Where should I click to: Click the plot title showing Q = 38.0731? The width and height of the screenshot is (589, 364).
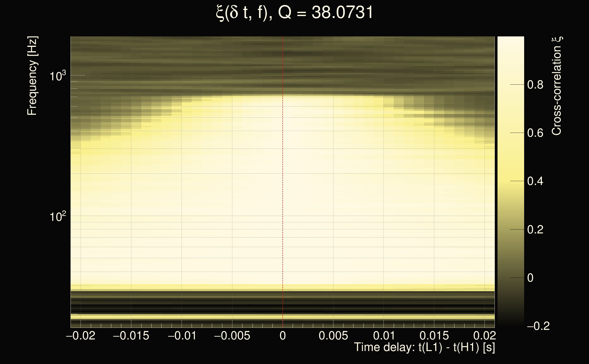(294, 13)
